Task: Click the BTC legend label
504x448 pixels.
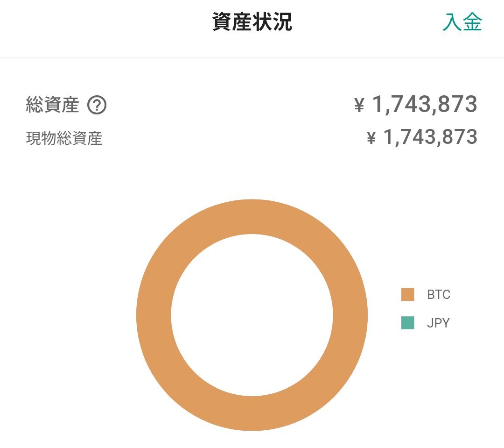Action: click(438, 294)
